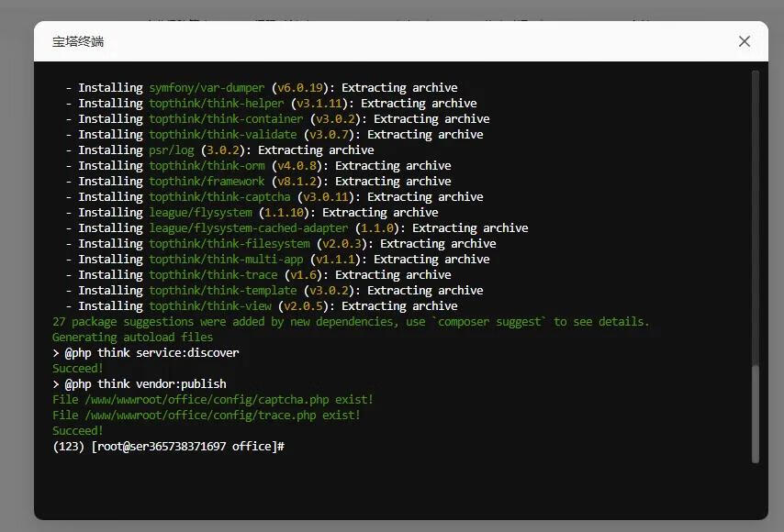
Task: Click the version v6.0.19 text
Action: pyautogui.click(x=300, y=87)
